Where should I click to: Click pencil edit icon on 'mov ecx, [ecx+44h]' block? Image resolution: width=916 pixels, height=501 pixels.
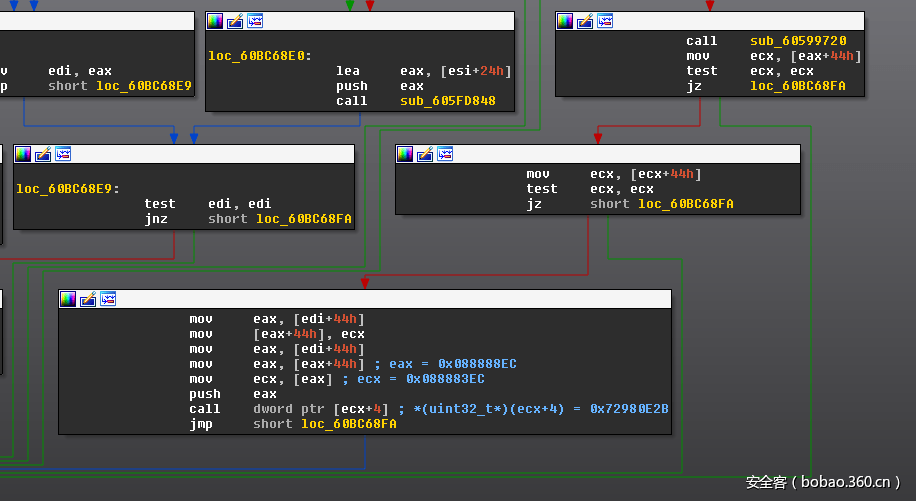tap(425, 153)
